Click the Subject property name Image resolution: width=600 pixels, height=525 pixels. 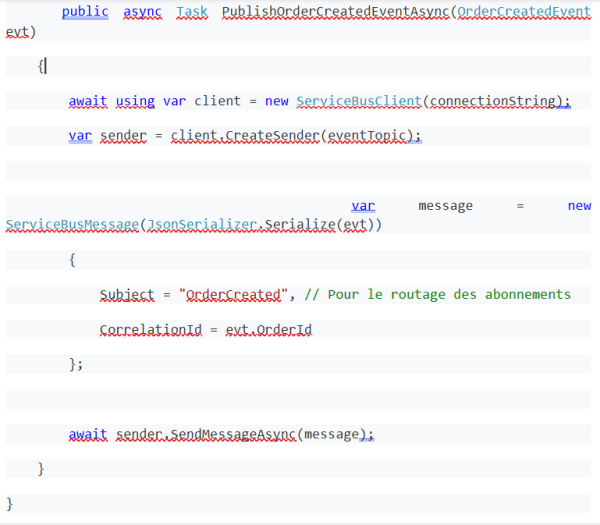coord(127,294)
